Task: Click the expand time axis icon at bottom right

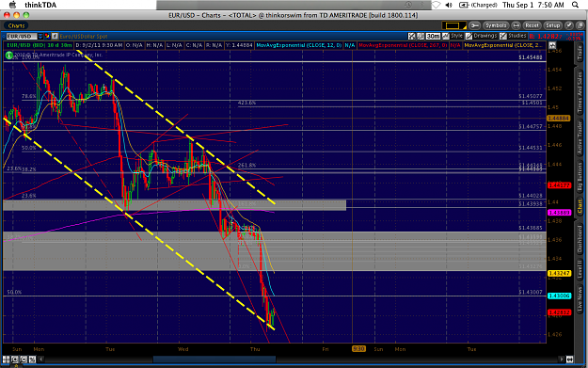Action: (569, 360)
